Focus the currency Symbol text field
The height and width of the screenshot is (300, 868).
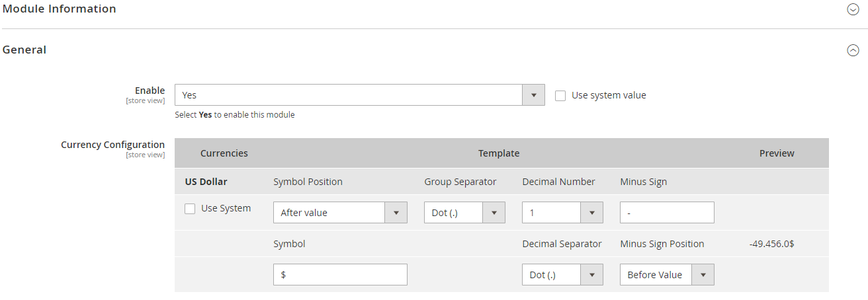coord(340,275)
